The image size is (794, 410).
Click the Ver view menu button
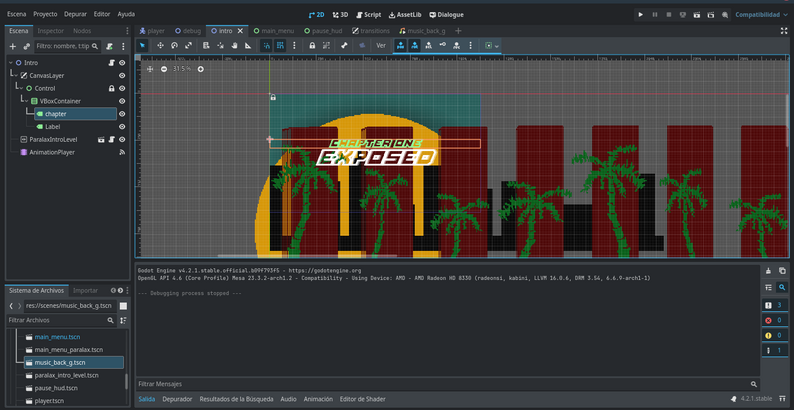click(380, 45)
